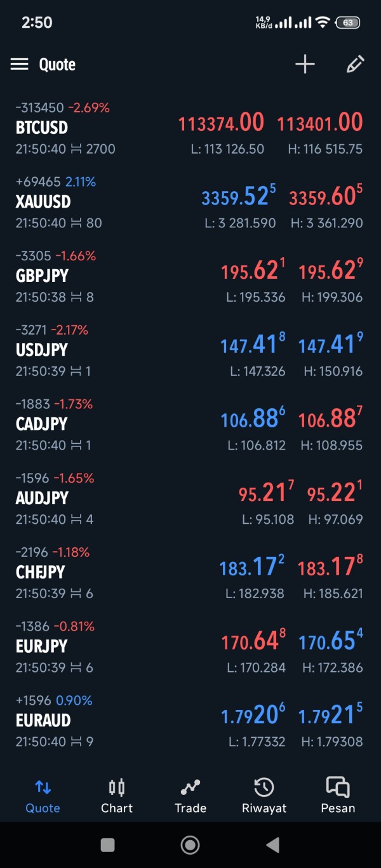Open the Pesan messages tab
This screenshot has width=381, height=868.
coord(338,796)
